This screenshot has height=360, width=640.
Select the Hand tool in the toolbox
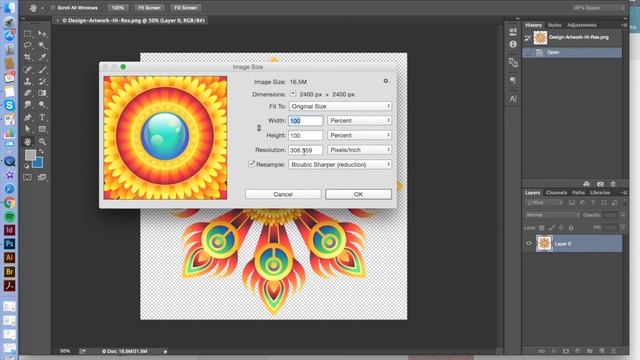[27, 142]
